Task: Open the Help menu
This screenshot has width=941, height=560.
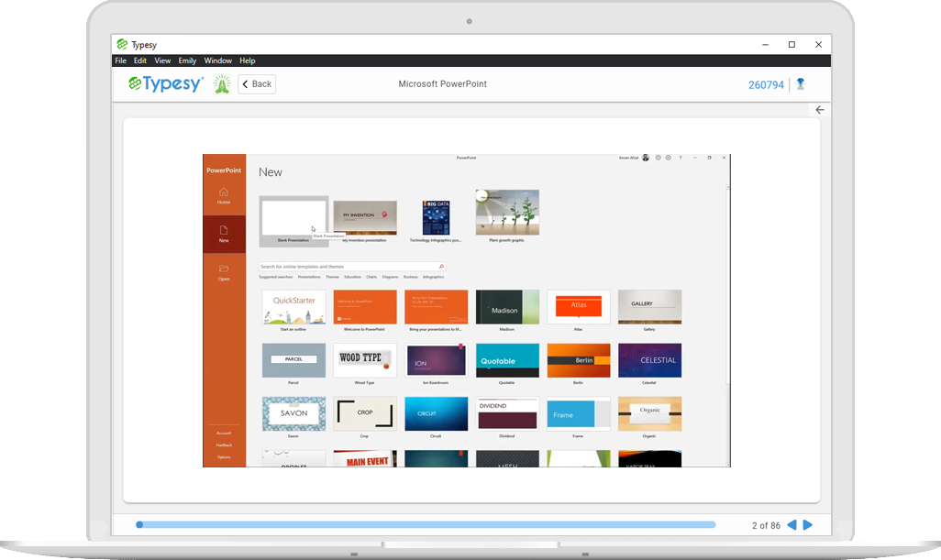Action: [248, 60]
